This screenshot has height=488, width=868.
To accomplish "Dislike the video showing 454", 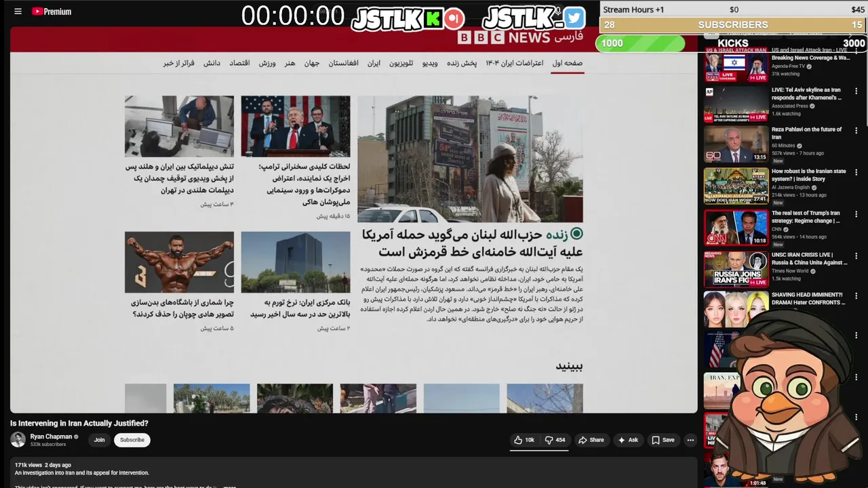I will point(555,440).
